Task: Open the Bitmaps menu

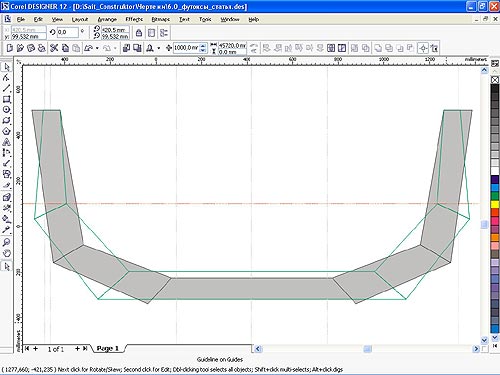Action: [x=161, y=19]
